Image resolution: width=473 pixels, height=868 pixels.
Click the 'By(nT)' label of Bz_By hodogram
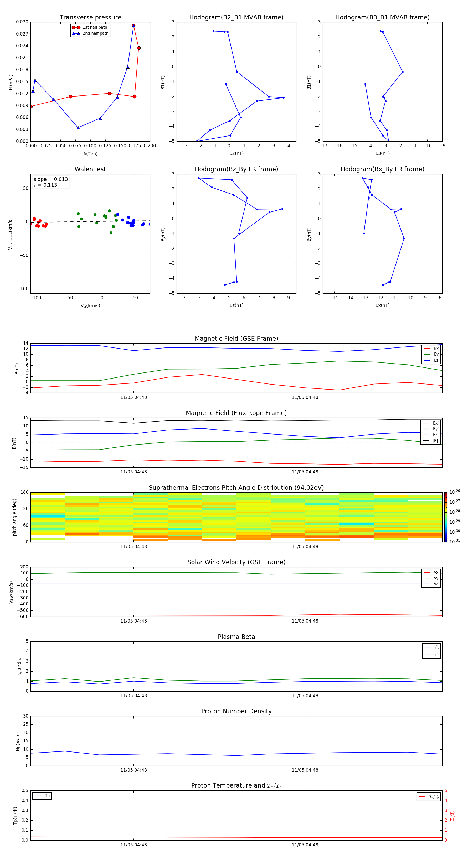[x=163, y=234]
